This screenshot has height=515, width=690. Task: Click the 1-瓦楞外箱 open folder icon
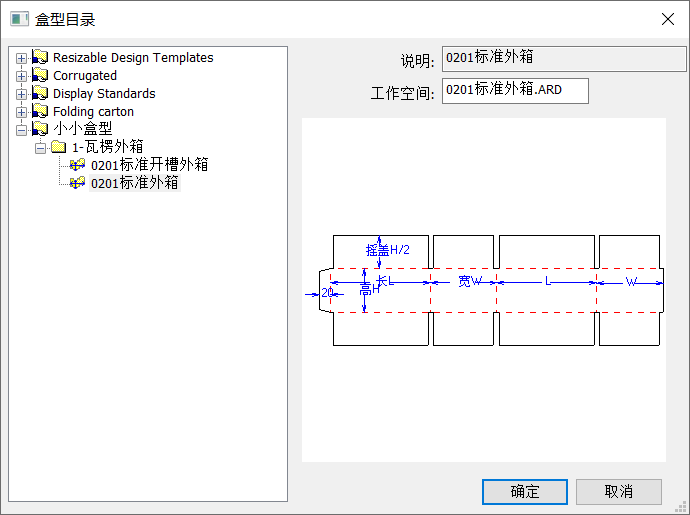pyautogui.click(x=59, y=147)
